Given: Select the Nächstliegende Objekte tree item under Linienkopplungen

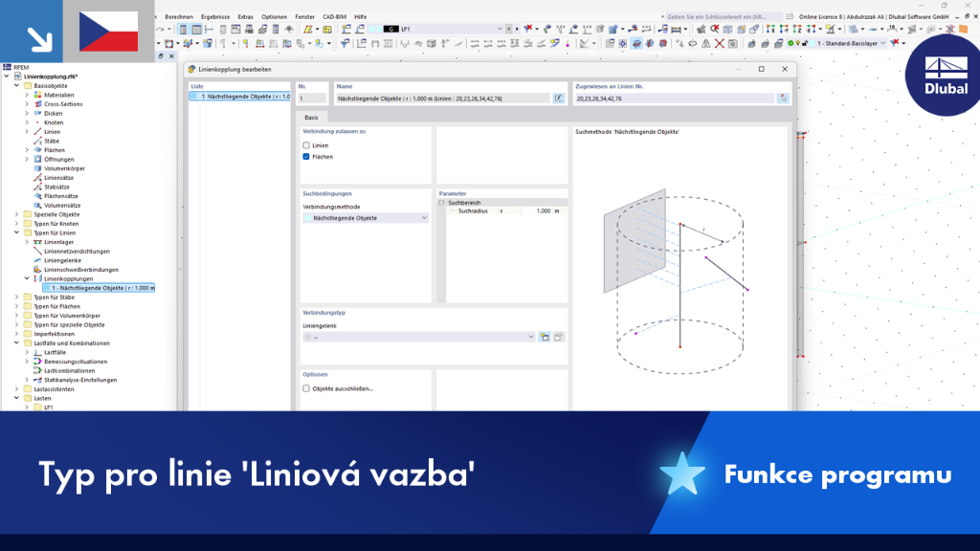Looking at the screenshot, I should tap(99, 288).
